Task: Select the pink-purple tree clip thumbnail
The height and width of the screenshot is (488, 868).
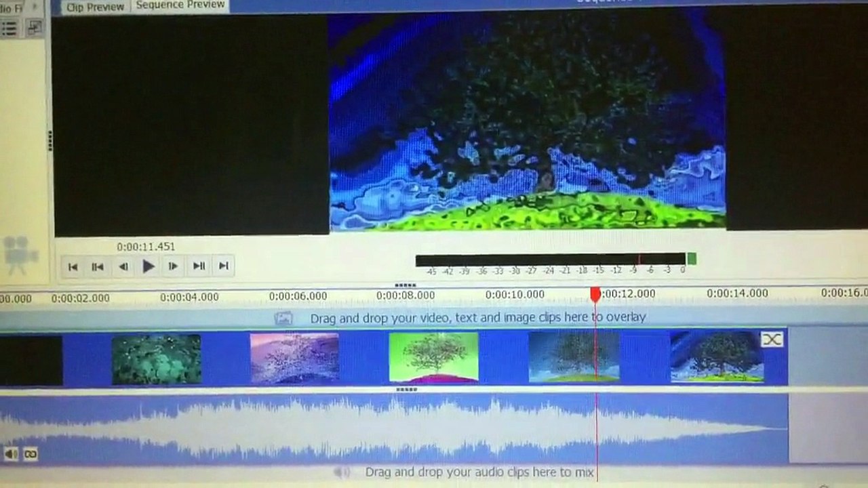Action: (x=294, y=358)
